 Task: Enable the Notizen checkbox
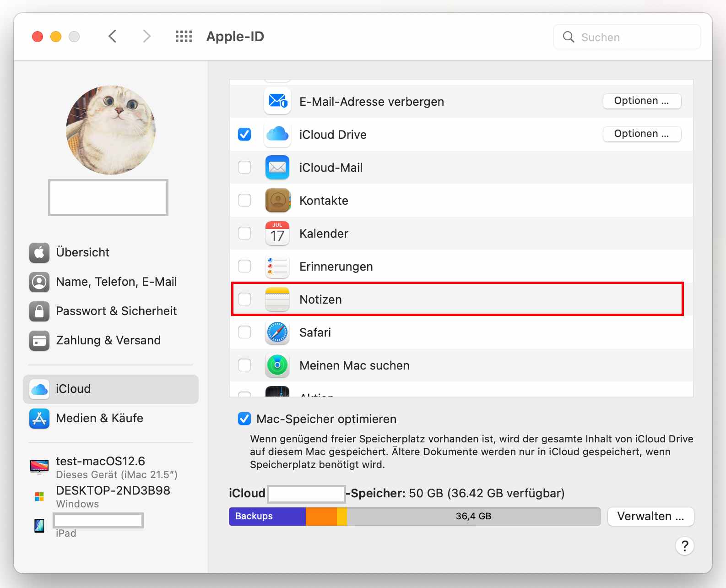(x=244, y=299)
